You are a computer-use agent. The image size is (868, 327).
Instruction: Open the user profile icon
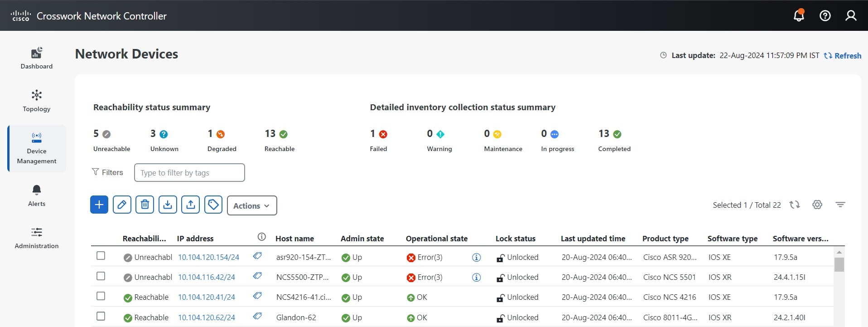pos(851,16)
